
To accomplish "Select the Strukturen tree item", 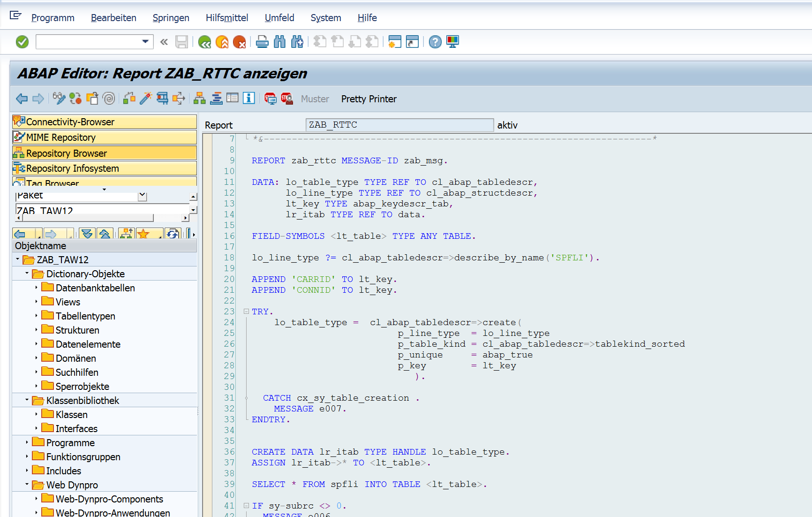I will [77, 330].
